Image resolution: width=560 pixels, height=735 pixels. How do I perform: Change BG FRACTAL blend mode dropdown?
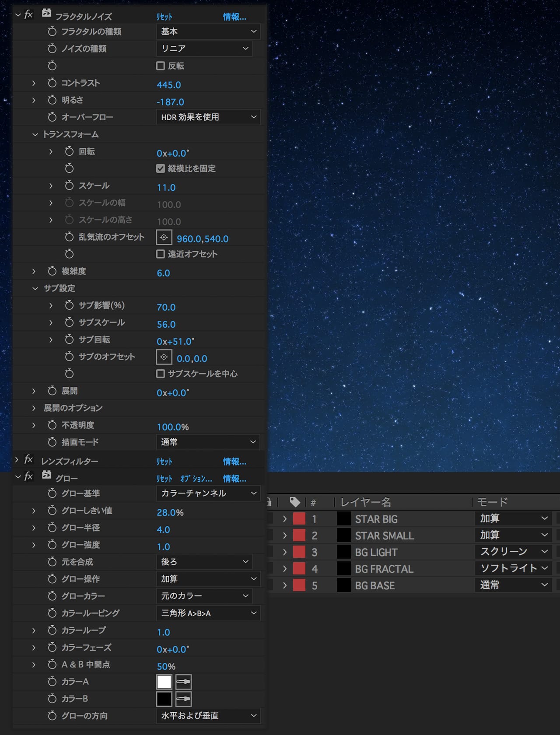click(514, 568)
